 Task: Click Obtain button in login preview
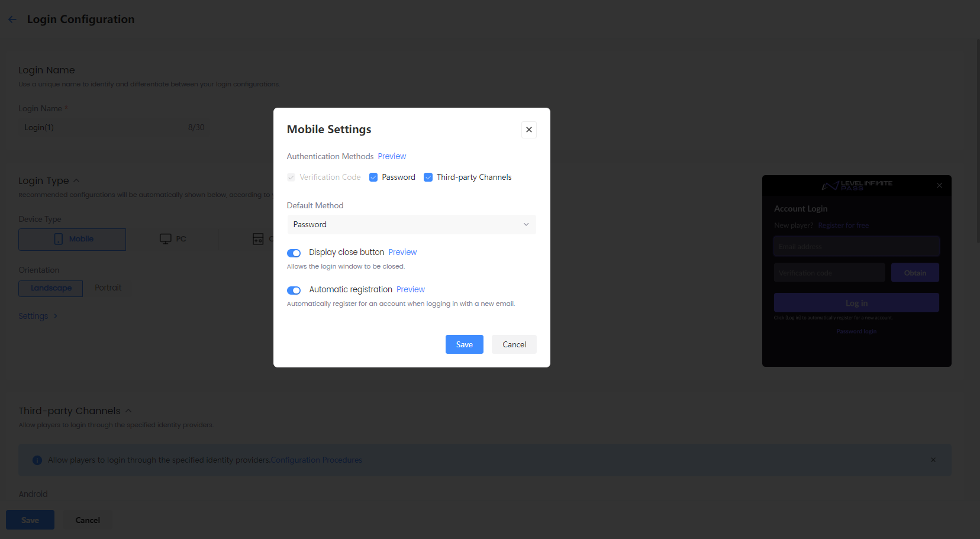pyautogui.click(x=915, y=273)
